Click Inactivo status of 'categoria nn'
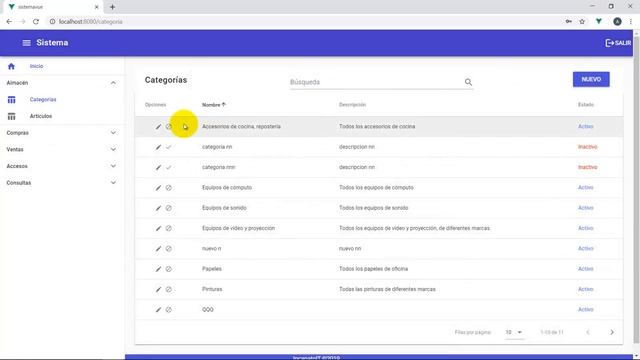 (x=587, y=147)
